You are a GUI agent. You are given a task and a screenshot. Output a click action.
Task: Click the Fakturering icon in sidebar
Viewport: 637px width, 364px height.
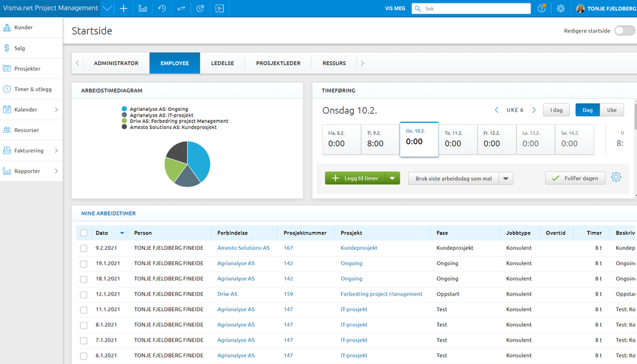pos(7,150)
